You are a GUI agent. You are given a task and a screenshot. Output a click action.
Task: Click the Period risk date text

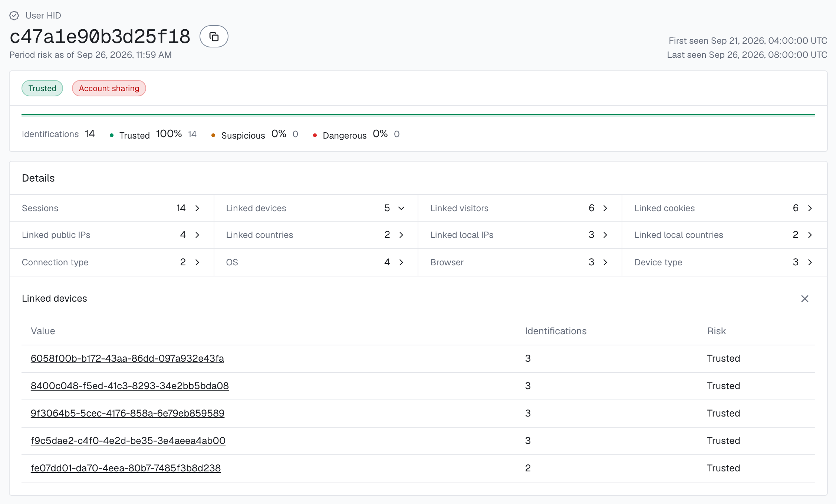(x=90, y=55)
